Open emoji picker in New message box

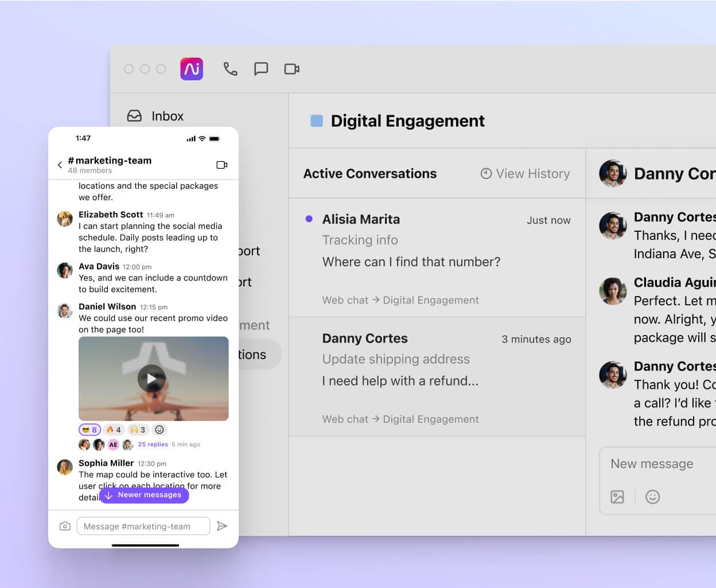click(x=652, y=497)
